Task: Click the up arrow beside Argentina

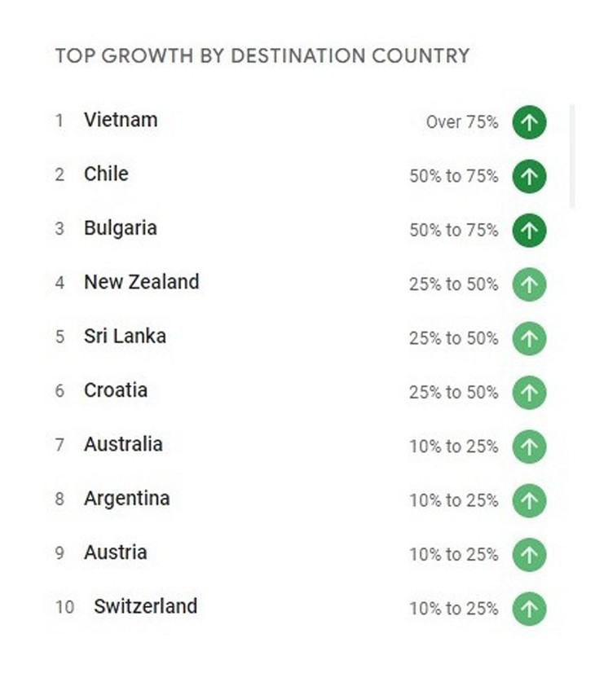Action: 529,500
